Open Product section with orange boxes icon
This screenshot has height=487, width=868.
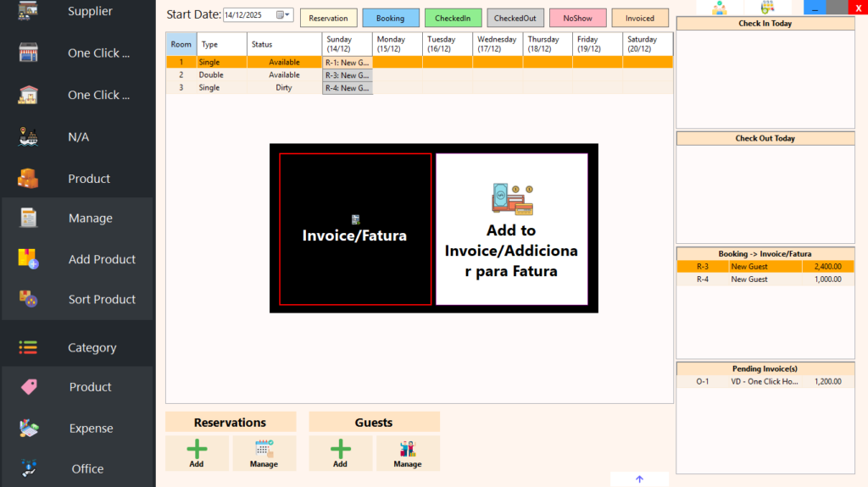pos(77,179)
